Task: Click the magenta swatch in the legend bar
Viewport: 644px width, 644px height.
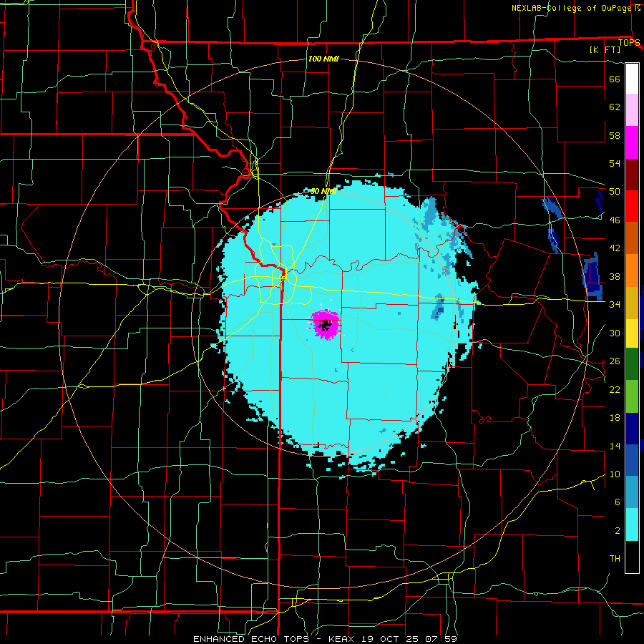Action: (632, 142)
